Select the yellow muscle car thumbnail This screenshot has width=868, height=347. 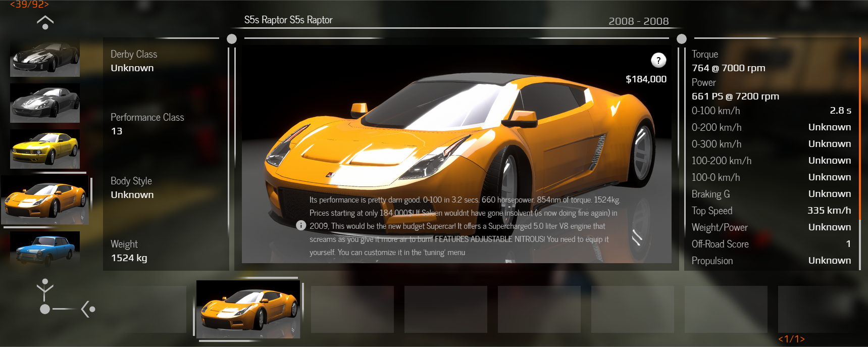tap(45, 149)
